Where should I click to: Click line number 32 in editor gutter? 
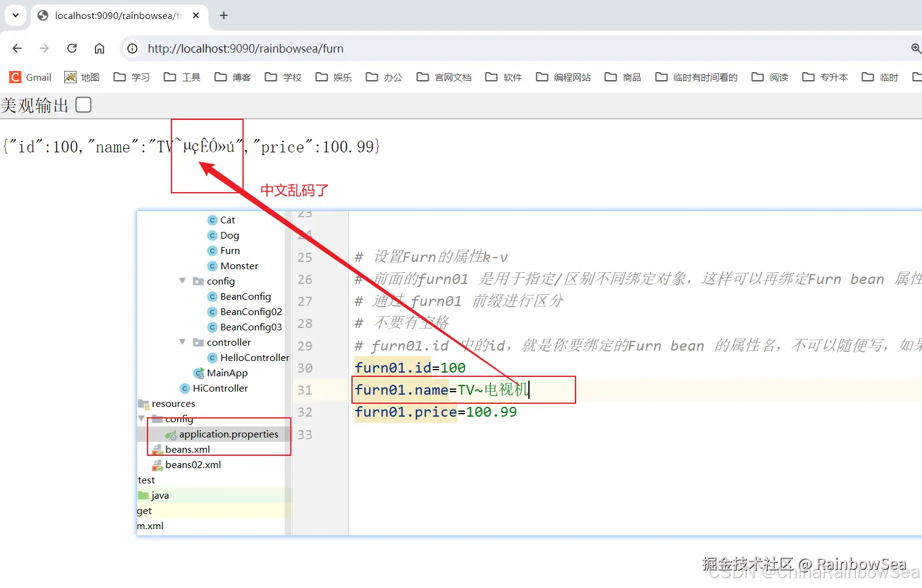[305, 412]
